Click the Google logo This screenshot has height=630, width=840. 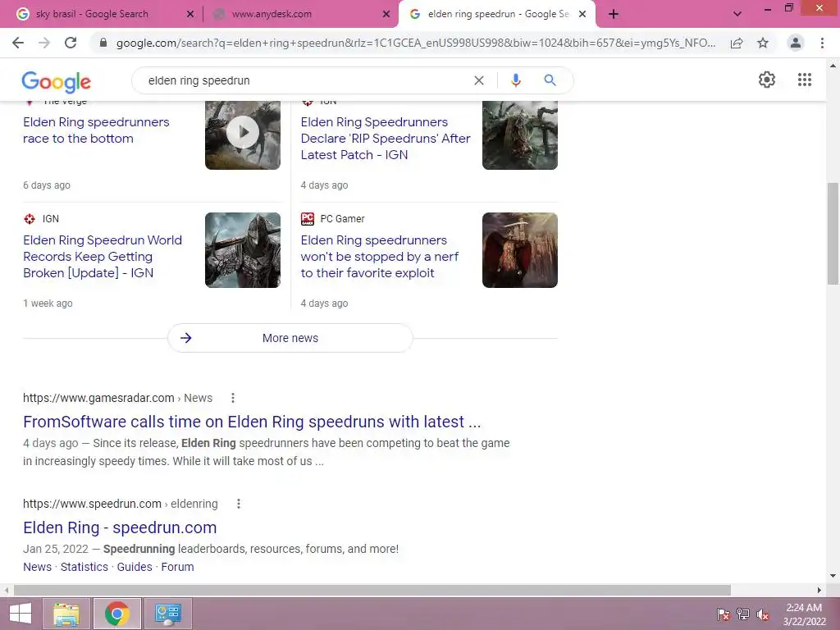[57, 81]
